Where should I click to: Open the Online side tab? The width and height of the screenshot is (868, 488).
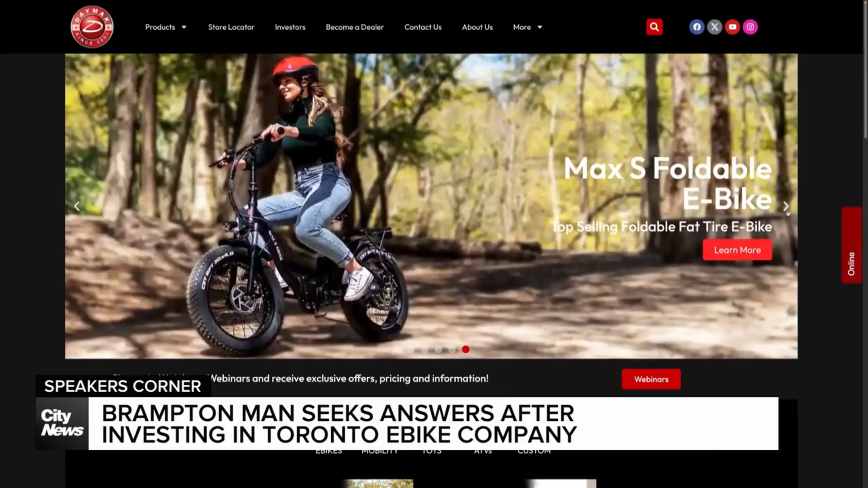pos(851,245)
